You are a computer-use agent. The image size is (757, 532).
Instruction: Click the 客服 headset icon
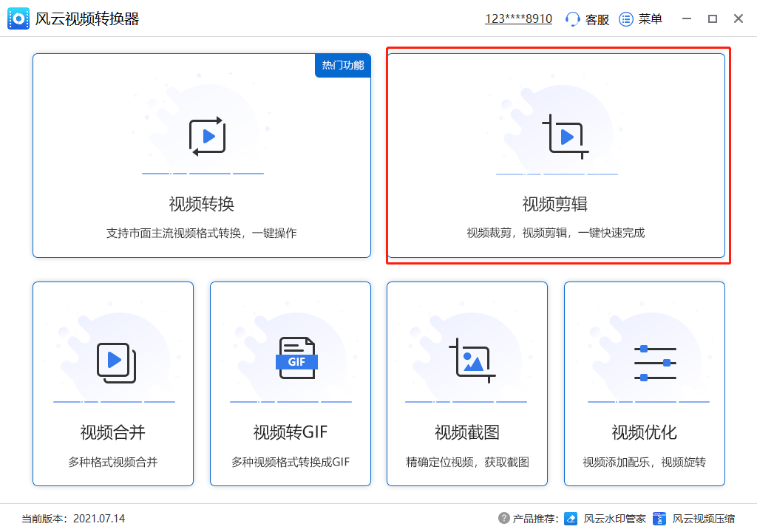click(572, 19)
